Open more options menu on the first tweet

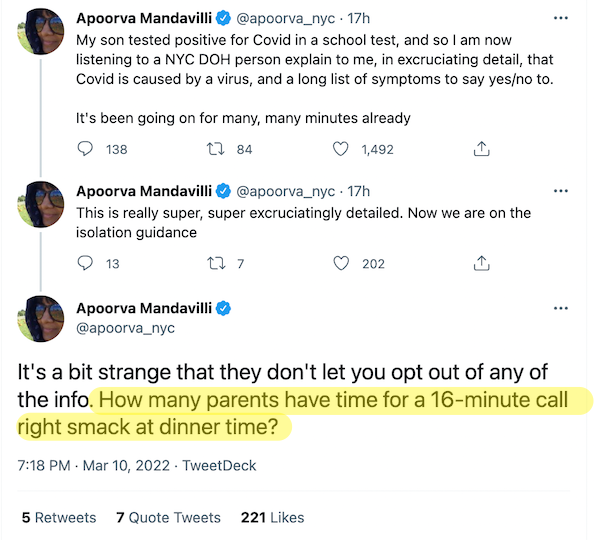[561, 18]
